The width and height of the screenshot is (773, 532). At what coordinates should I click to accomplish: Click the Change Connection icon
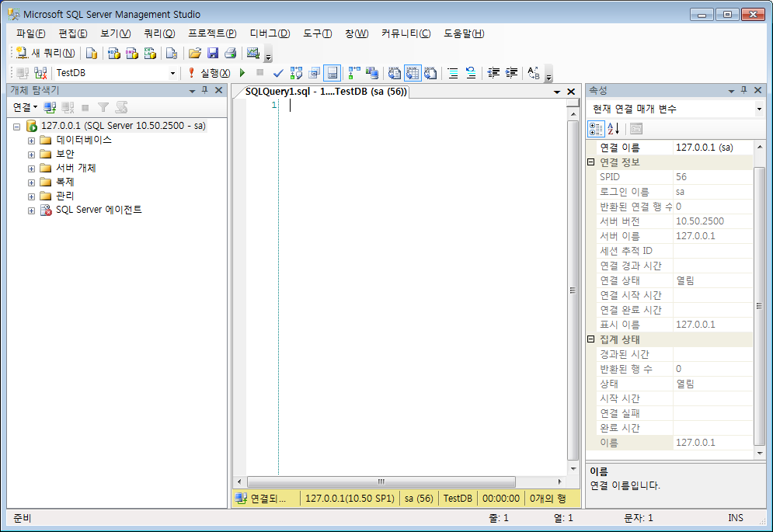(40, 73)
